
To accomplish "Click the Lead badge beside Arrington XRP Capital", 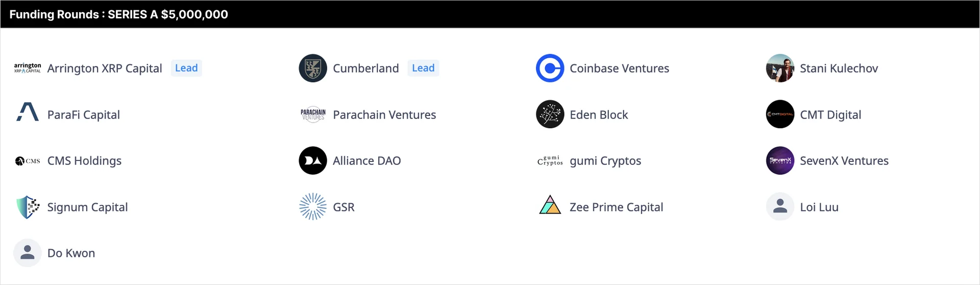I will (x=186, y=68).
